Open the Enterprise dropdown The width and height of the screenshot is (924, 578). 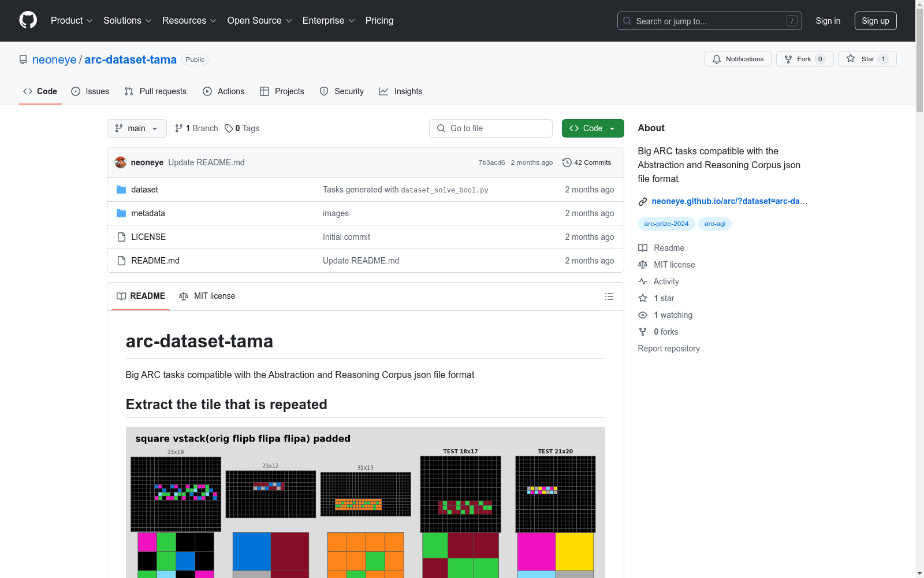(329, 21)
